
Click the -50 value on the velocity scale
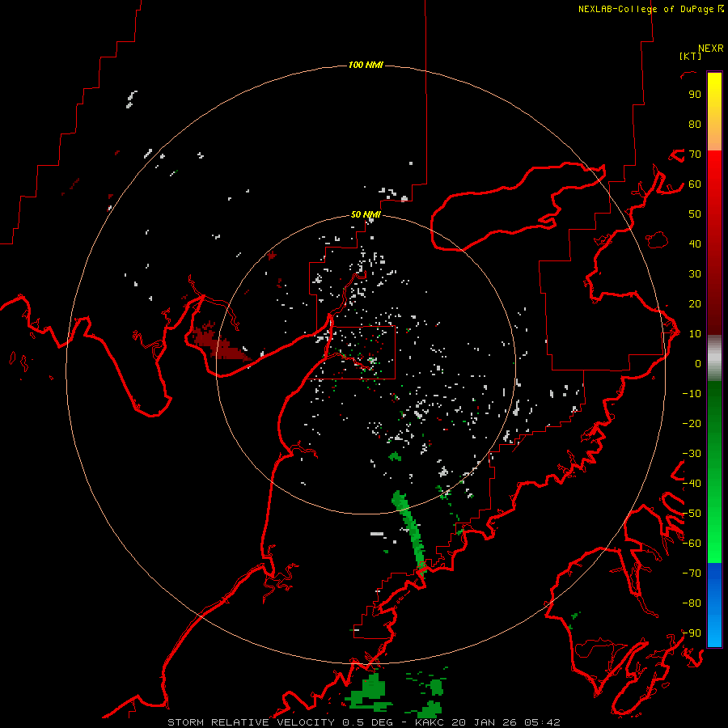click(x=692, y=514)
